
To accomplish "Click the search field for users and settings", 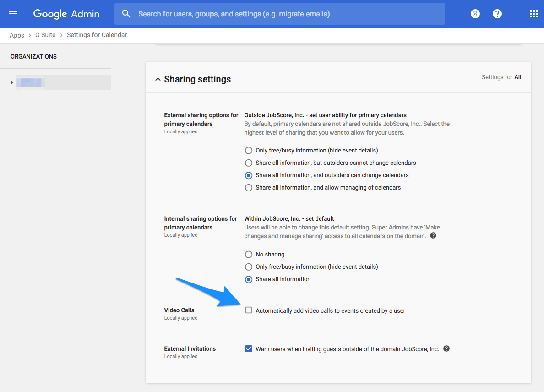I will pos(280,14).
